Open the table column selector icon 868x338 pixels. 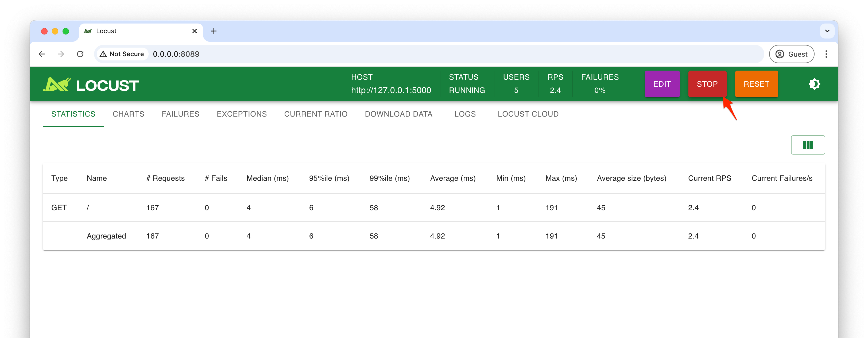pyautogui.click(x=808, y=145)
